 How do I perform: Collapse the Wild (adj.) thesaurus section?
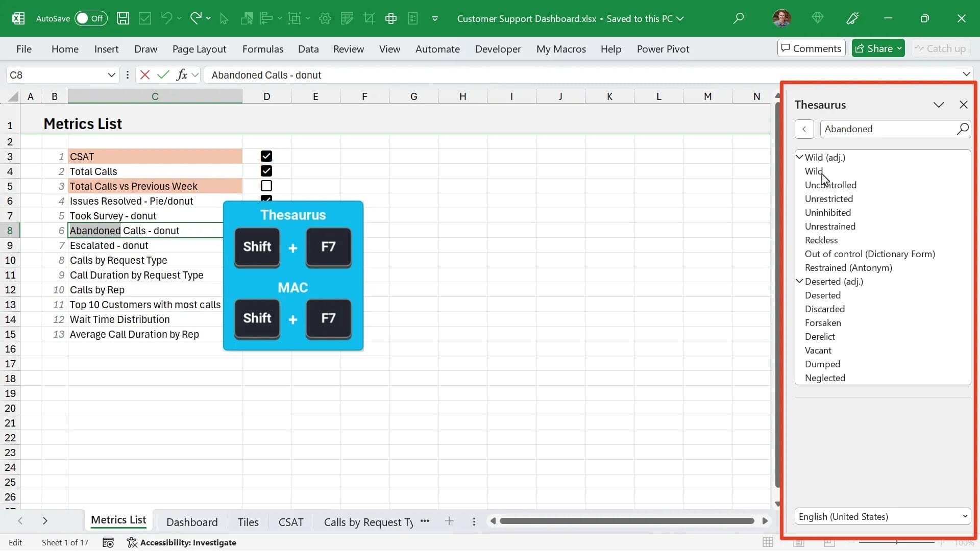pos(800,157)
